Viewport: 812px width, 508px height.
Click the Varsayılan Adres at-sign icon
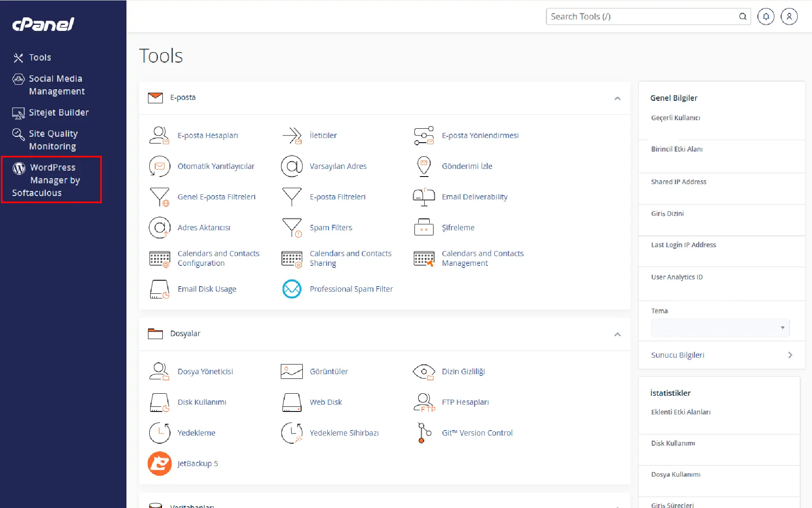click(292, 166)
